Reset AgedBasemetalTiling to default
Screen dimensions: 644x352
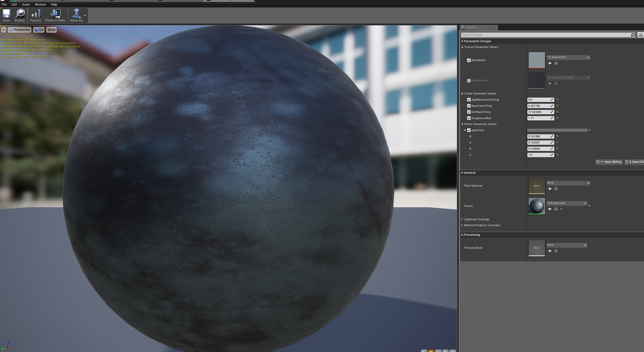coord(557,100)
